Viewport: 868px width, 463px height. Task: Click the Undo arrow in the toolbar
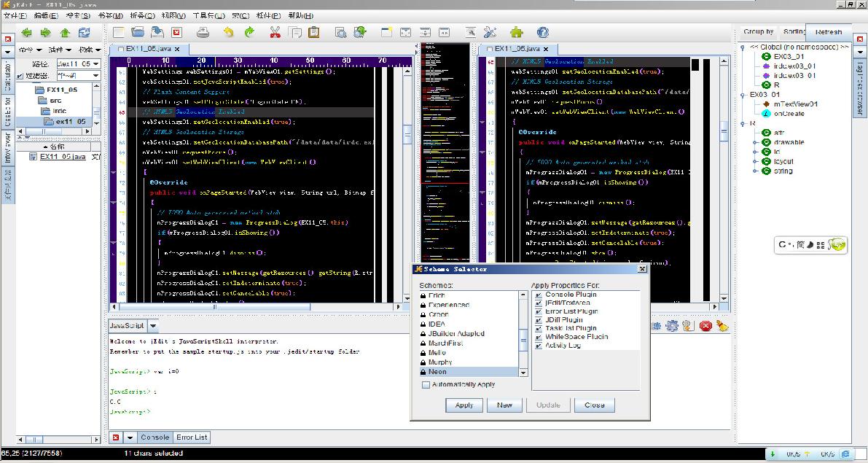(x=229, y=32)
